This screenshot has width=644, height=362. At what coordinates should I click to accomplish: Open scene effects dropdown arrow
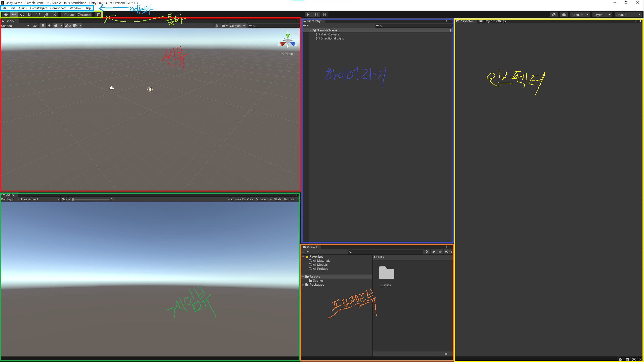coord(61,26)
